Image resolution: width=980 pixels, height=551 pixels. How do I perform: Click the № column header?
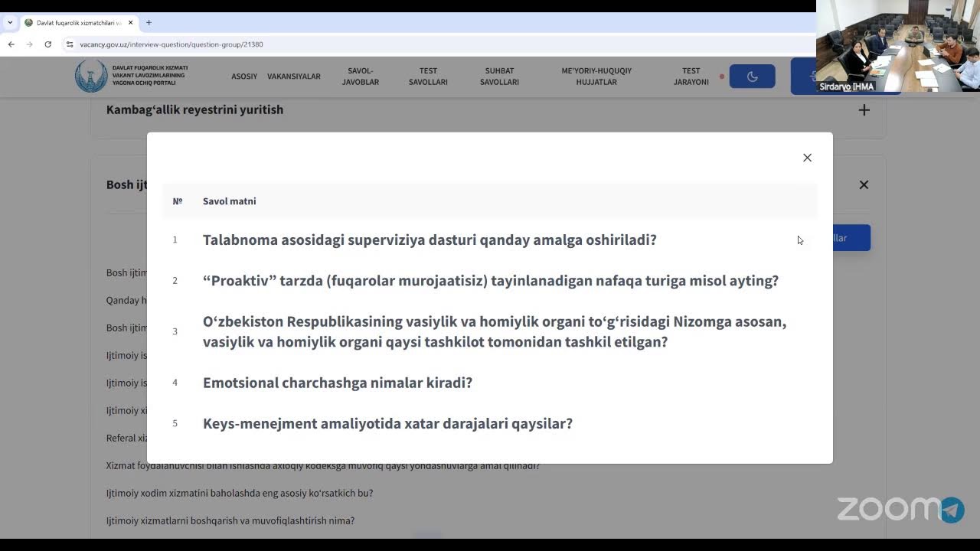click(178, 201)
